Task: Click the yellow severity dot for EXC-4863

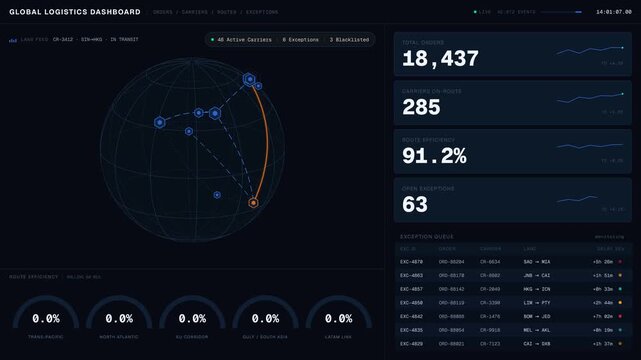Action: [x=620, y=275]
